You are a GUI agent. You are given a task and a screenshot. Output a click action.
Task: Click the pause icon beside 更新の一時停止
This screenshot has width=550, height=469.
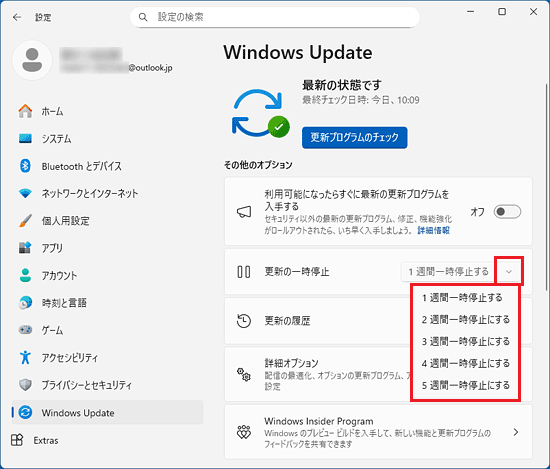coord(244,272)
